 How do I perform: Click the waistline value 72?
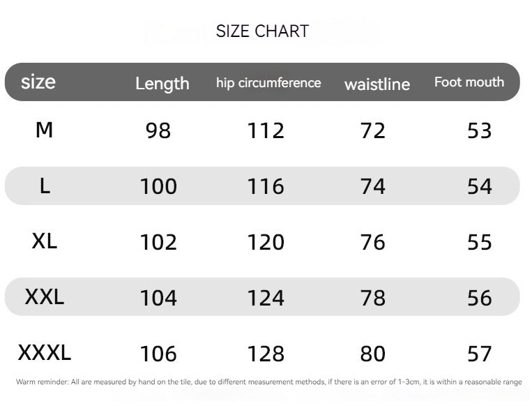point(373,130)
